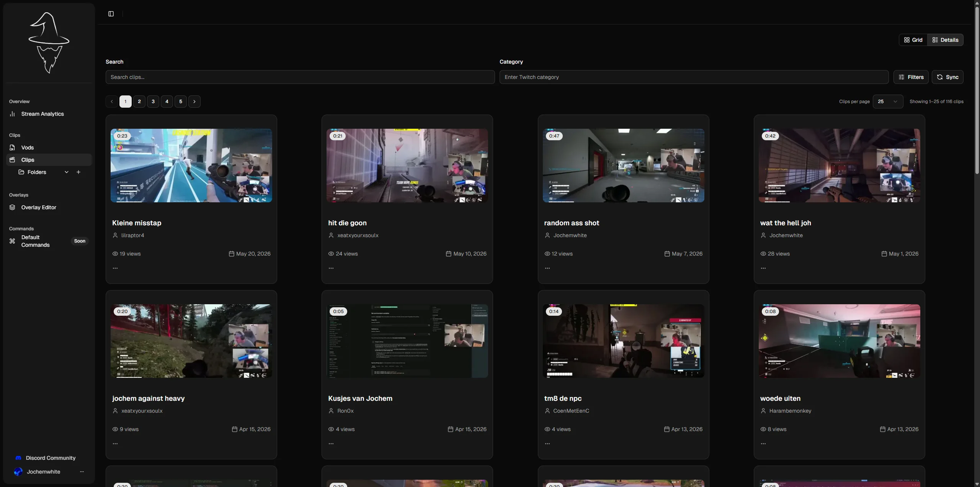Open Jochemwhite account options menu
The height and width of the screenshot is (487, 980).
[82, 472]
